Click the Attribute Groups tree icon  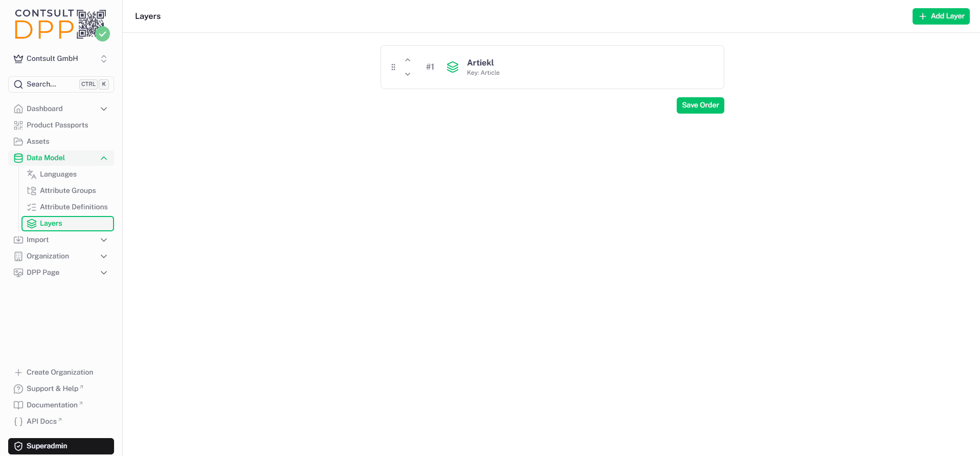[x=32, y=191]
